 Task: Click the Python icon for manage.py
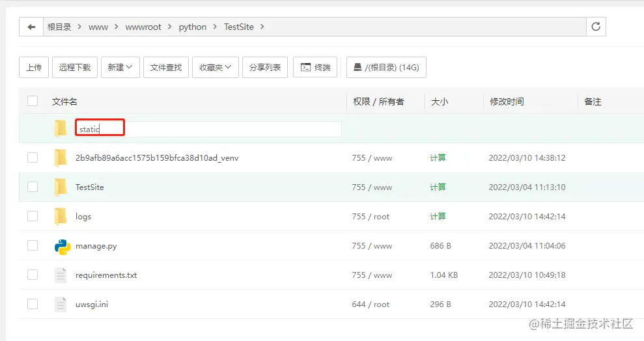tap(62, 247)
